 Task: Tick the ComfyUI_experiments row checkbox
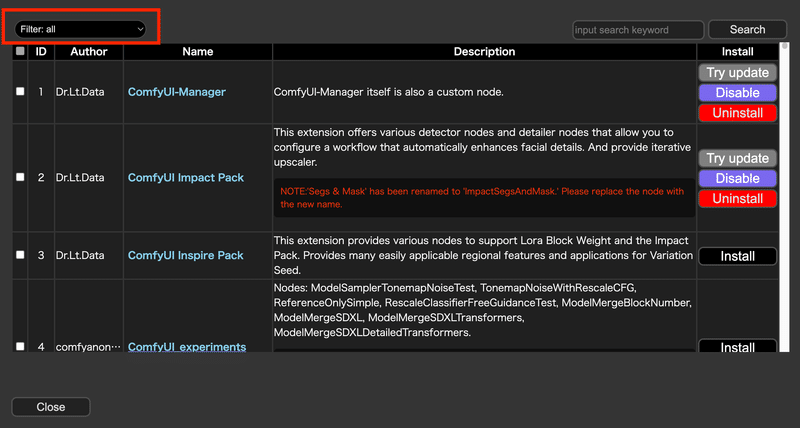[21, 347]
